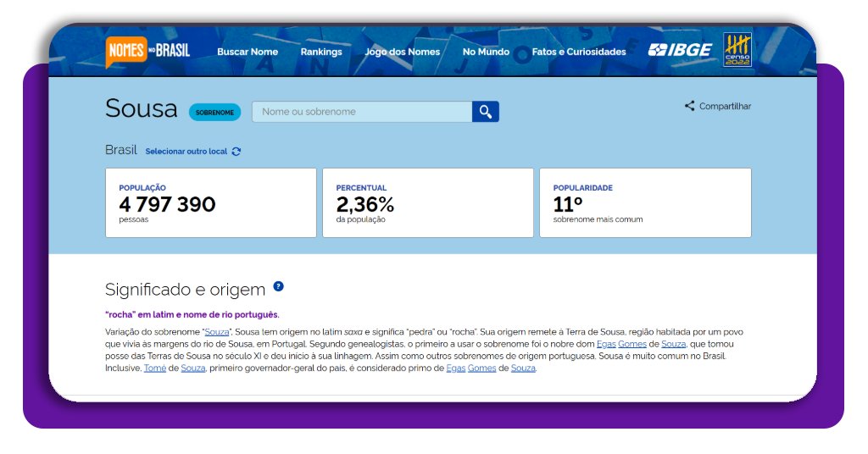Click the magnifying glass search button
Image resolution: width=868 pixels, height=454 pixels.
(x=486, y=112)
